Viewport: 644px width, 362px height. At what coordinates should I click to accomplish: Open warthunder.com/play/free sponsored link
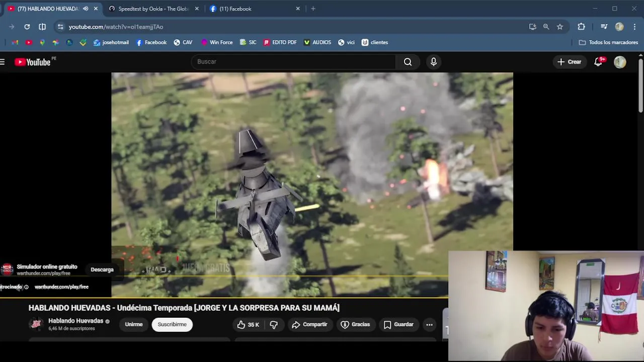61,287
